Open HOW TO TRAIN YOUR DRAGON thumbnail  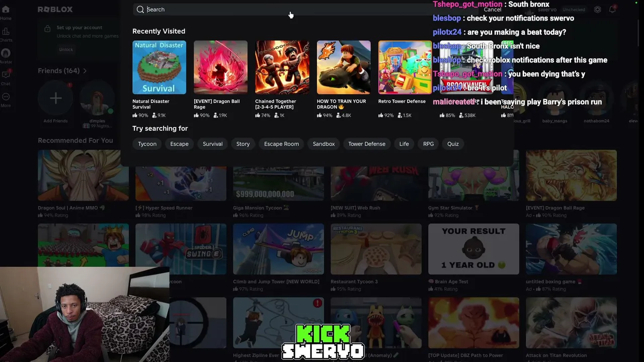[344, 67]
